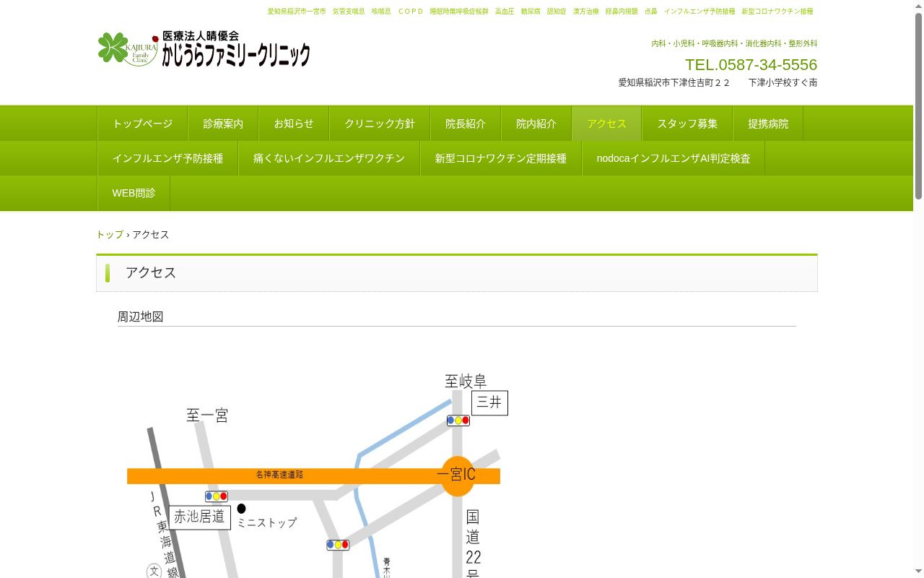Click the clinic address 愛知県稲沢市下津住吉町２２

(674, 83)
